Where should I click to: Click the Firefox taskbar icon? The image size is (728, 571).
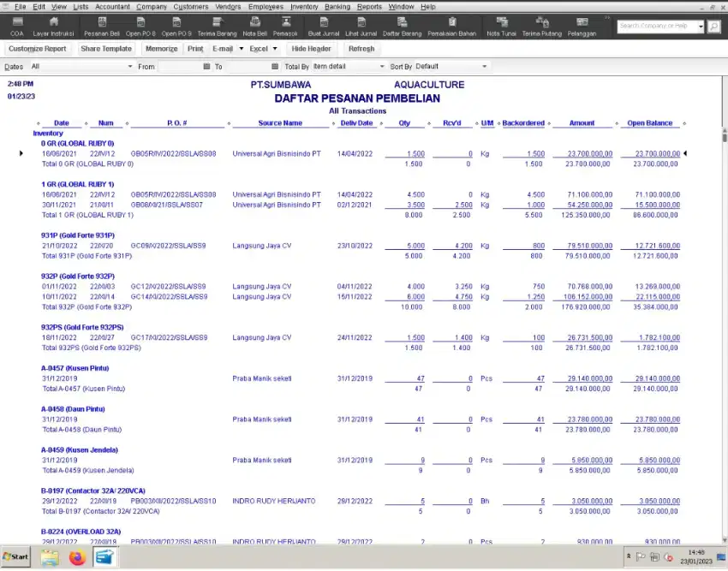78,557
